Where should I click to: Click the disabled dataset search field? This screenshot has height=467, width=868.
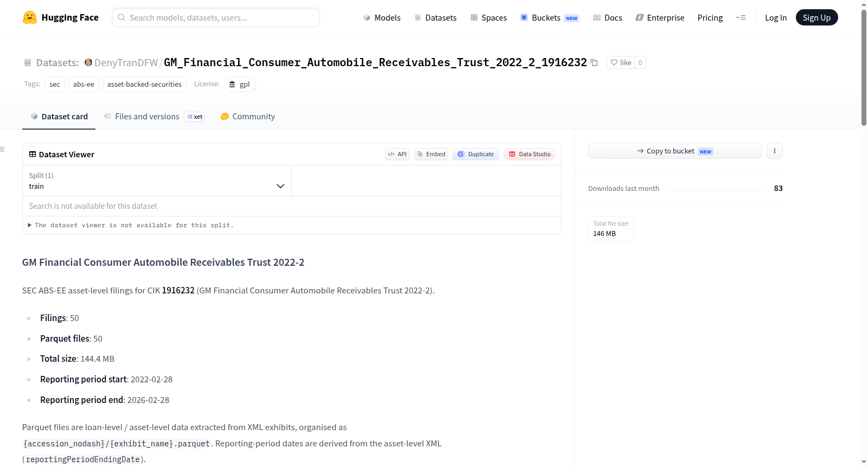click(x=291, y=206)
